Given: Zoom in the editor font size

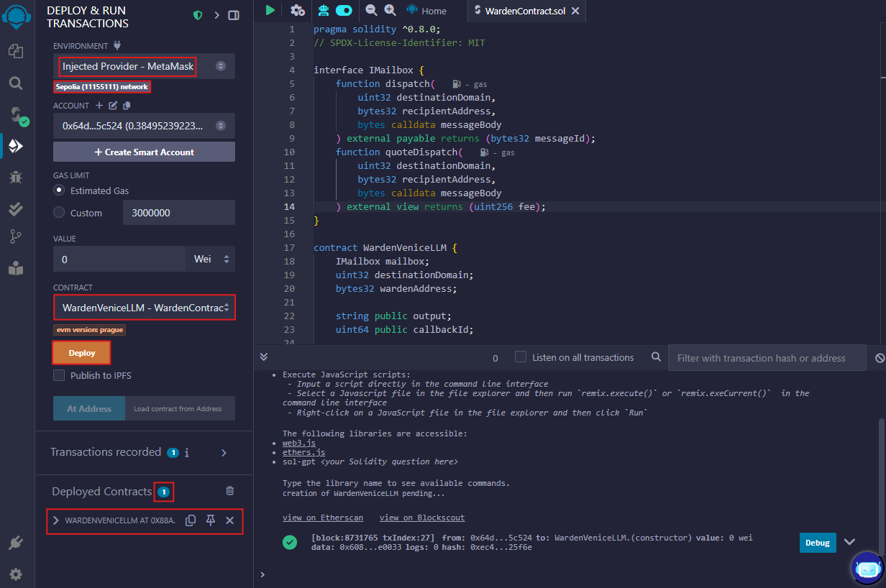Looking at the screenshot, I should [x=390, y=10].
